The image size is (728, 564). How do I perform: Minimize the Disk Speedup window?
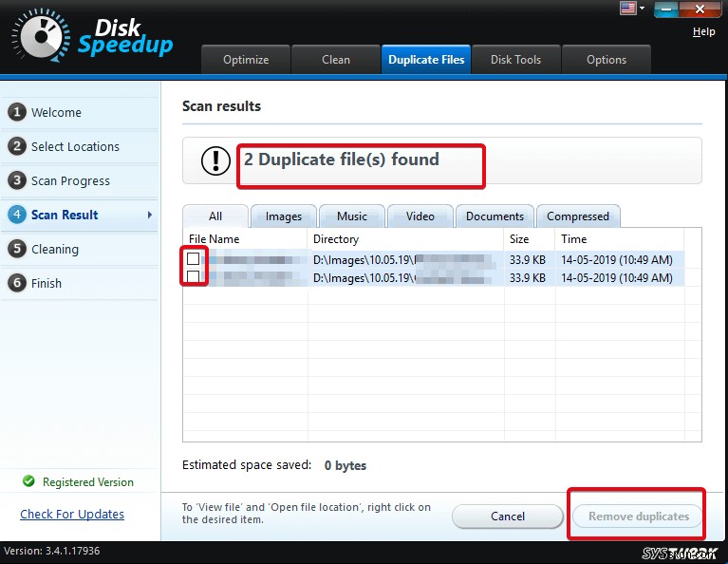tap(666, 9)
